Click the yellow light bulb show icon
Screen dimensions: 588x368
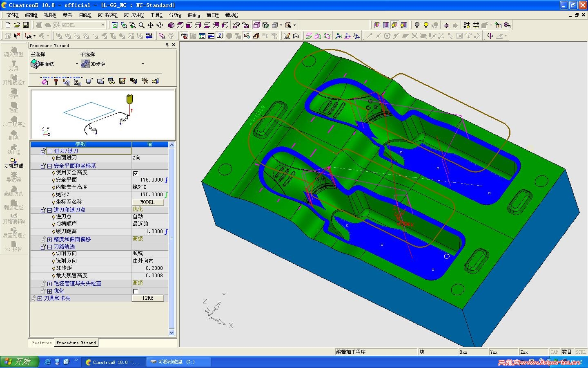tap(426, 25)
